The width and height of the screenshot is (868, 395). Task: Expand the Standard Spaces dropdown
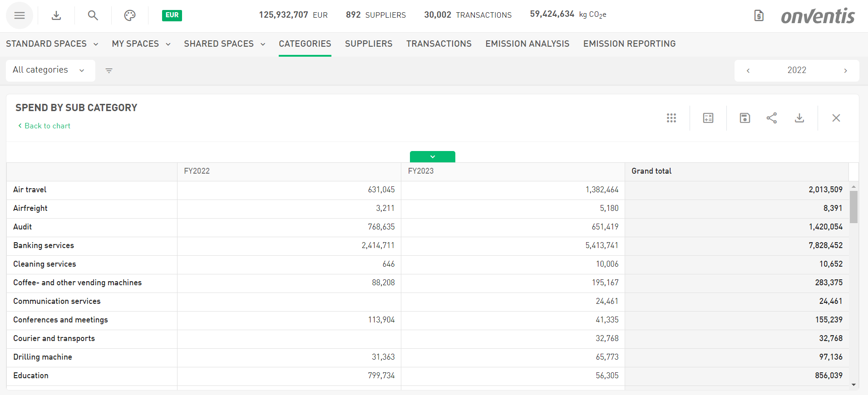click(52, 44)
